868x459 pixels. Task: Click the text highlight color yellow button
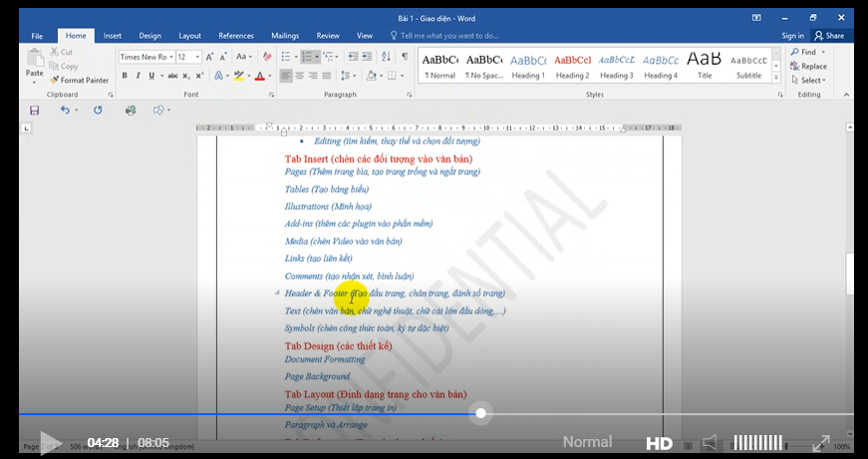tap(239, 76)
